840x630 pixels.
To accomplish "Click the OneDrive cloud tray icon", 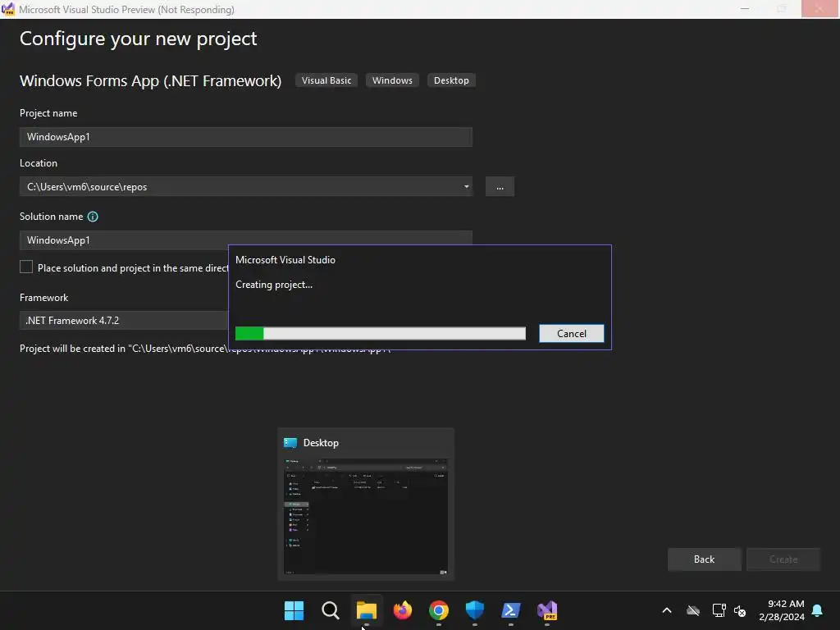I will 693,610.
